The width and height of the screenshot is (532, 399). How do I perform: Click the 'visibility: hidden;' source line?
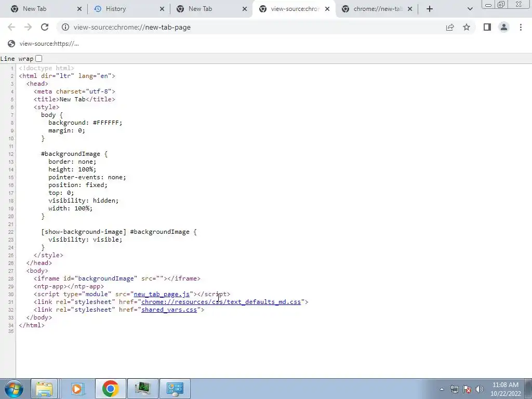[84, 201]
